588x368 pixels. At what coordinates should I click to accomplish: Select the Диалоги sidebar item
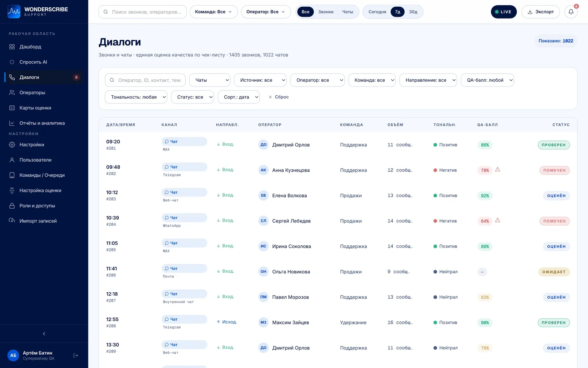point(44,77)
